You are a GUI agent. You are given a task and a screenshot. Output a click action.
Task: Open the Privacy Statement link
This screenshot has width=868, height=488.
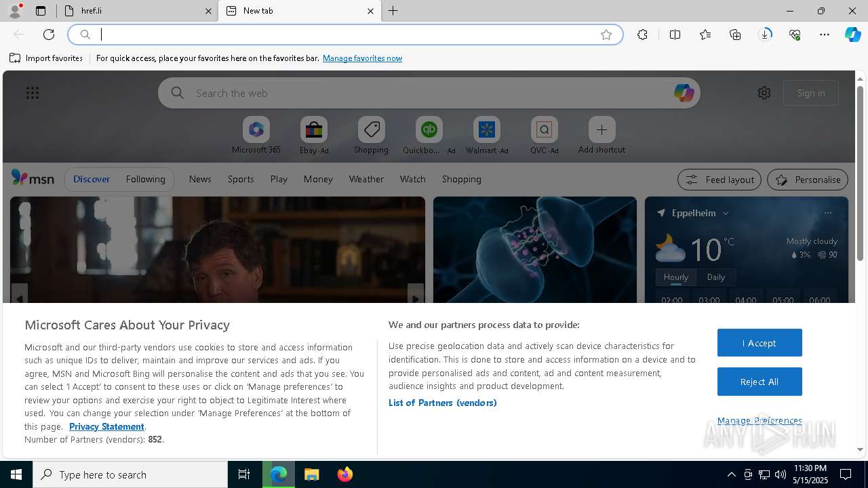point(106,426)
